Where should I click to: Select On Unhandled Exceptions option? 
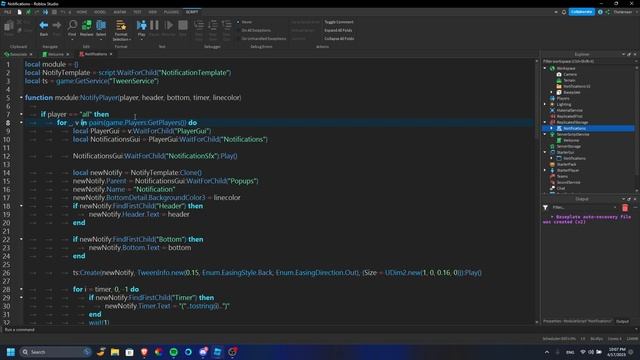[262, 39]
